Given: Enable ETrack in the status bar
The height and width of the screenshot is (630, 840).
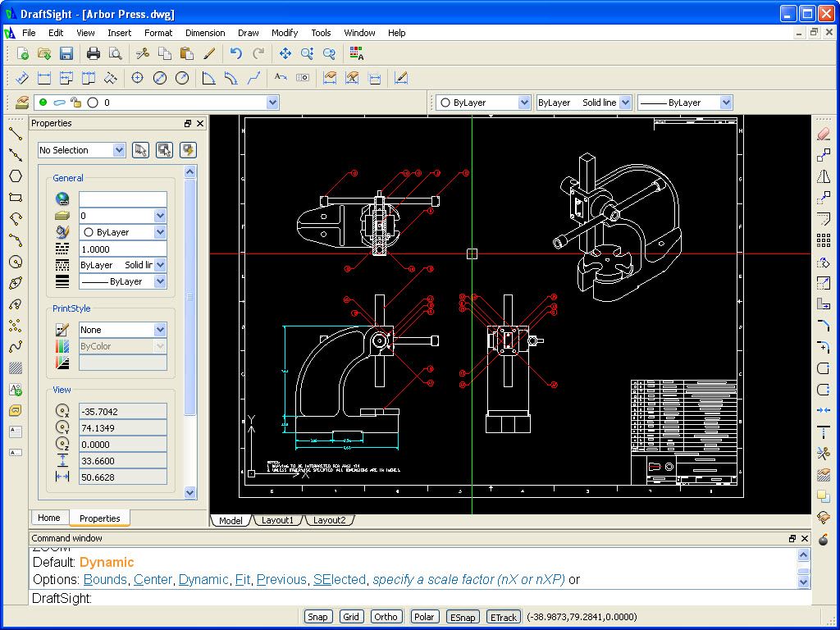Looking at the screenshot, I should 503,617.
